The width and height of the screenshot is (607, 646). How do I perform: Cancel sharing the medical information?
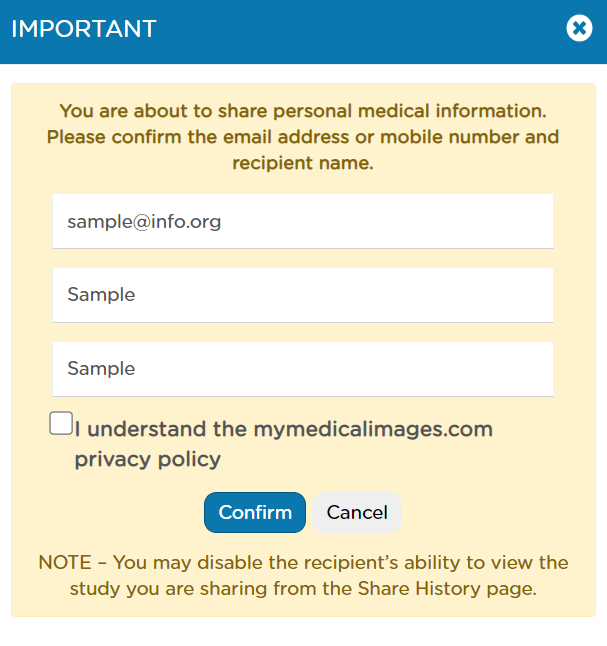357,512
